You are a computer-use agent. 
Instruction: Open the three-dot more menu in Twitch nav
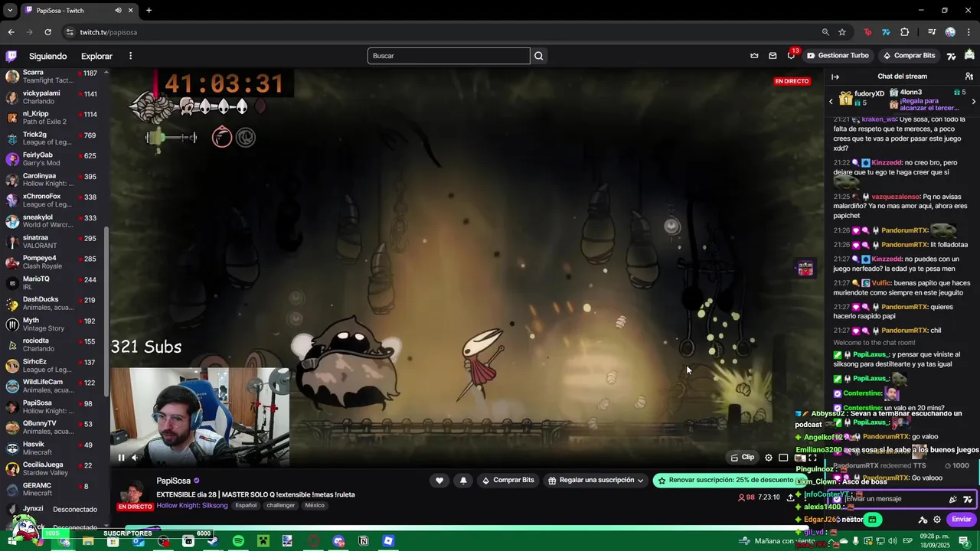[130, 56]
